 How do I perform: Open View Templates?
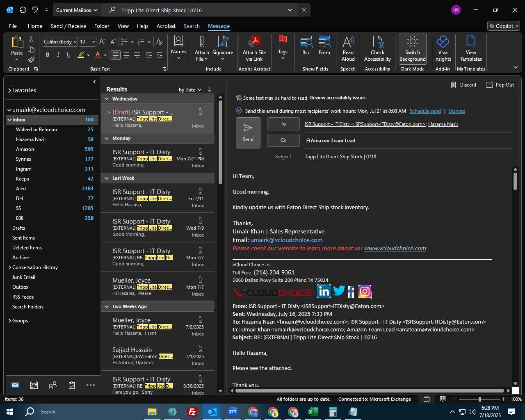tap(471, 48)
